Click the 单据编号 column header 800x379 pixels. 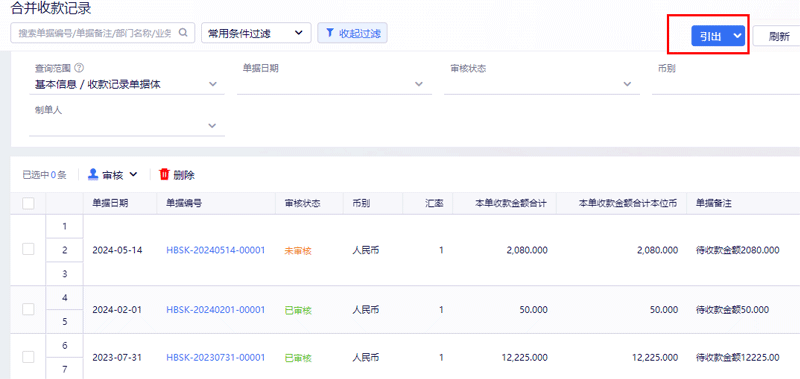[x=184, y=203]
